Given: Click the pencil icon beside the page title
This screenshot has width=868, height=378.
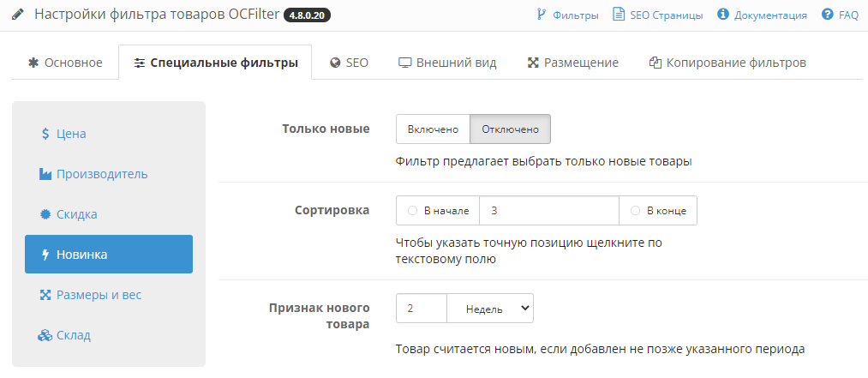Looking at the screenshot, I should pos(18,15).
